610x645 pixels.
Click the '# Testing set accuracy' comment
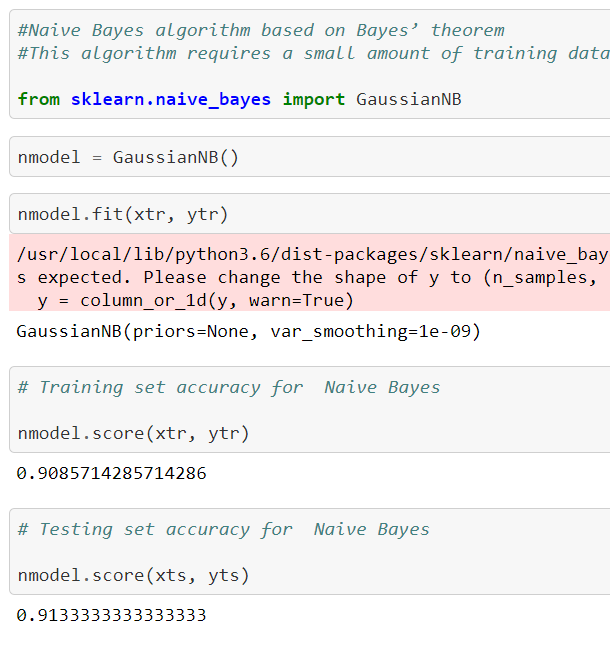pos(224,529)
